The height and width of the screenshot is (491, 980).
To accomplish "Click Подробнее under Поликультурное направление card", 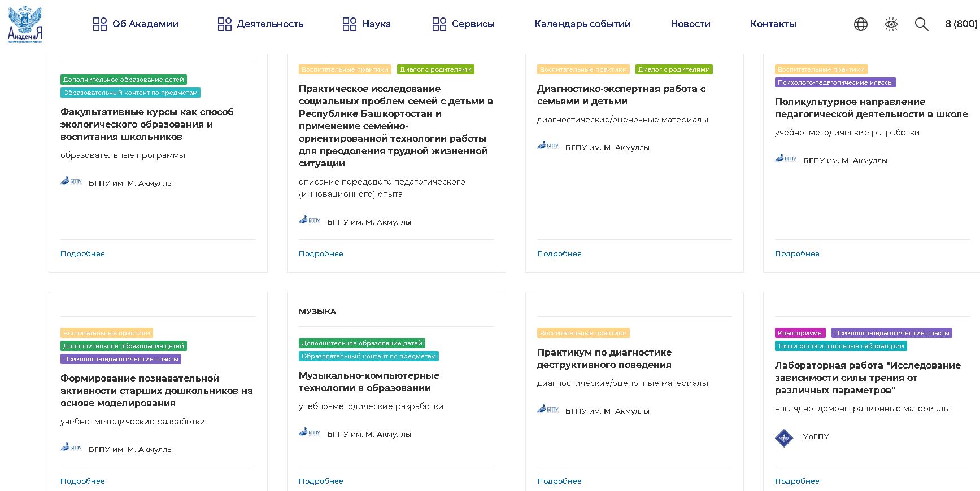I will click(796, 254).
